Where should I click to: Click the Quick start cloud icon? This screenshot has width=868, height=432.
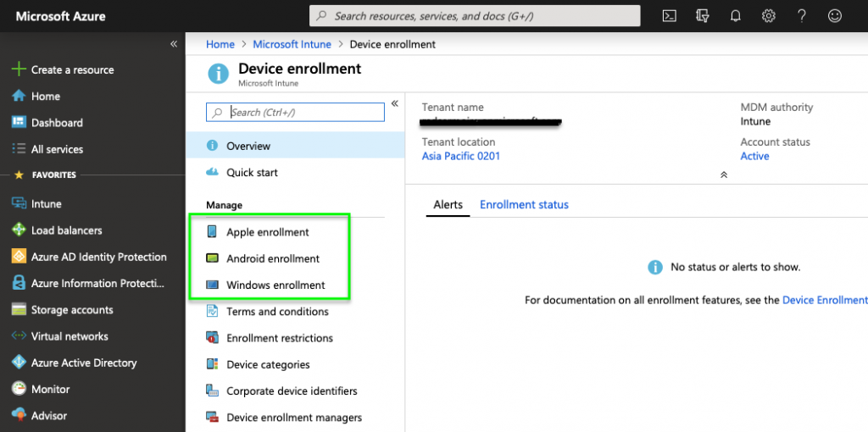click(212, 173)
